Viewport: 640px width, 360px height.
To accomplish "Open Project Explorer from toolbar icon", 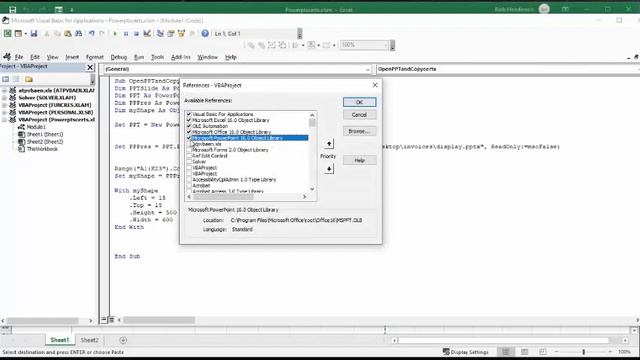I will [x=160, y=33].
